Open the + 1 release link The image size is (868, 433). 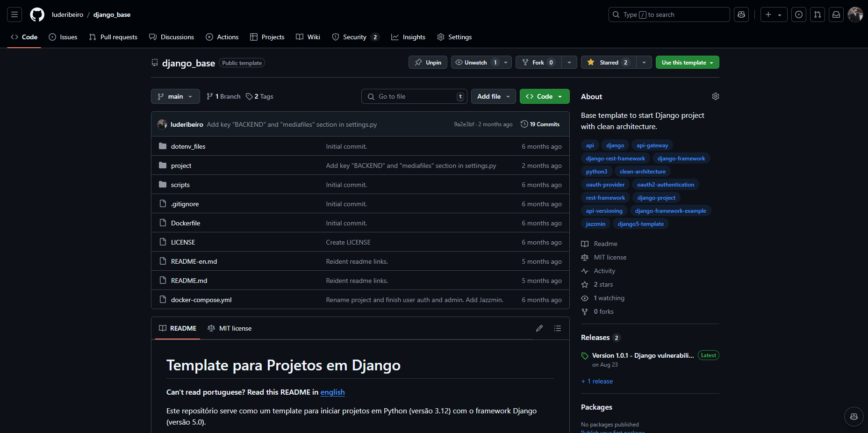[x=597, y=381]
